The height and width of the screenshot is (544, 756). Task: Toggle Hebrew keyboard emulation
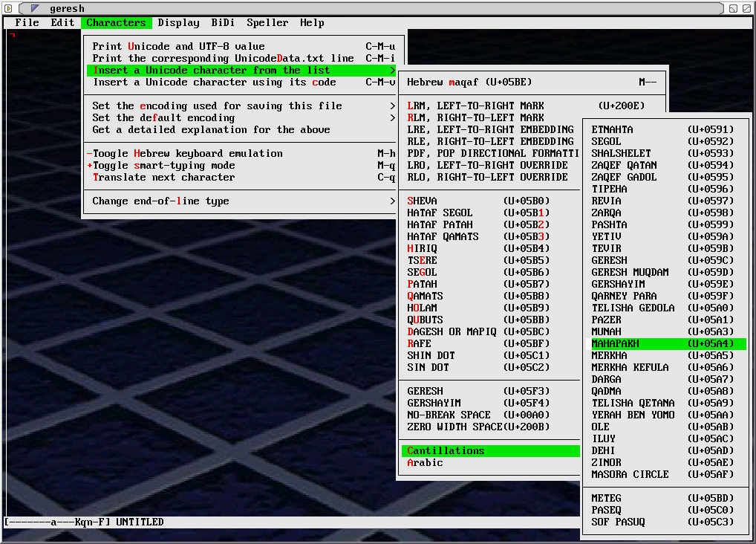[241, 154]
